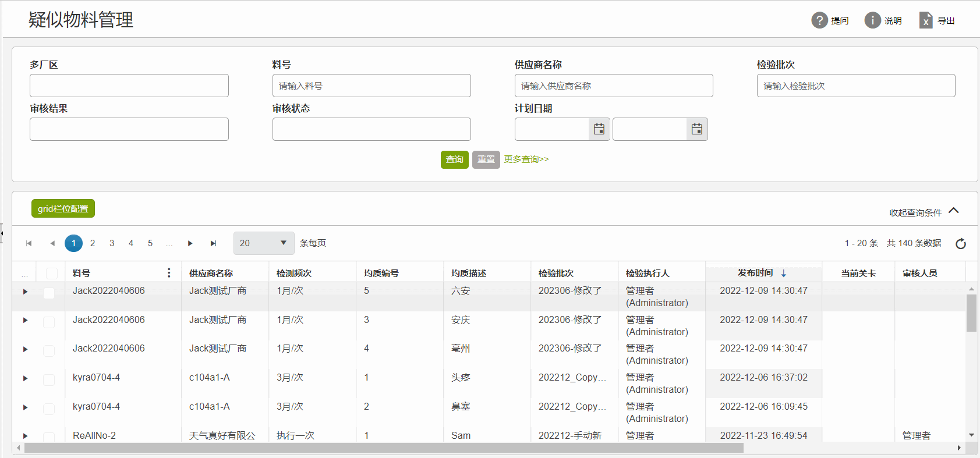Open the 审核状态 selection field
980x458 pixels.
click(372, 129)
